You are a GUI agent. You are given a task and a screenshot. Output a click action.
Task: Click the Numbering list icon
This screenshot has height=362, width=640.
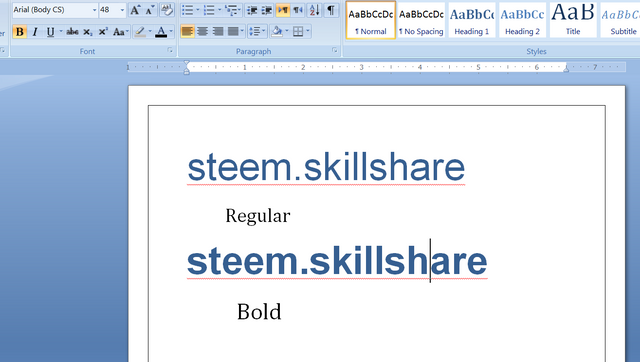click(209, 10)
